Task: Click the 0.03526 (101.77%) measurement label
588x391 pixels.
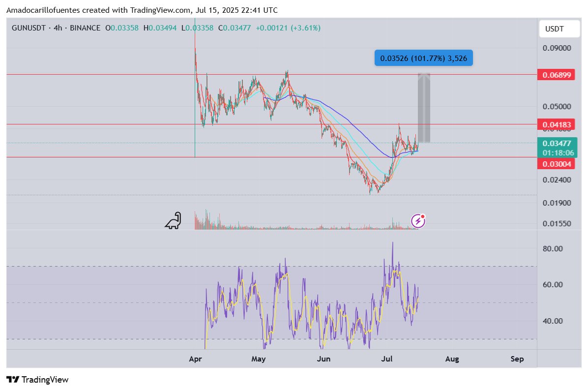Action: (423, 58)
